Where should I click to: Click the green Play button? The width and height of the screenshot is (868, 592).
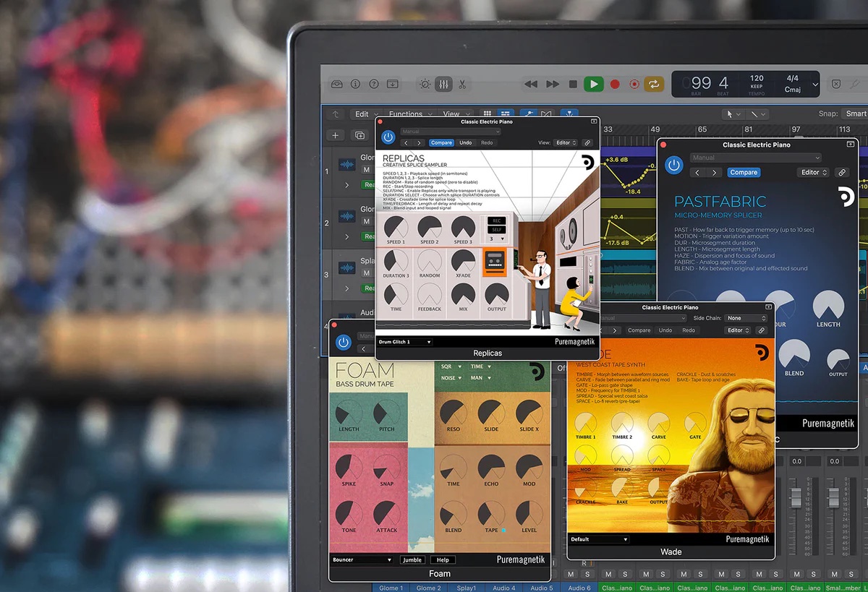(x=594, y=84)
